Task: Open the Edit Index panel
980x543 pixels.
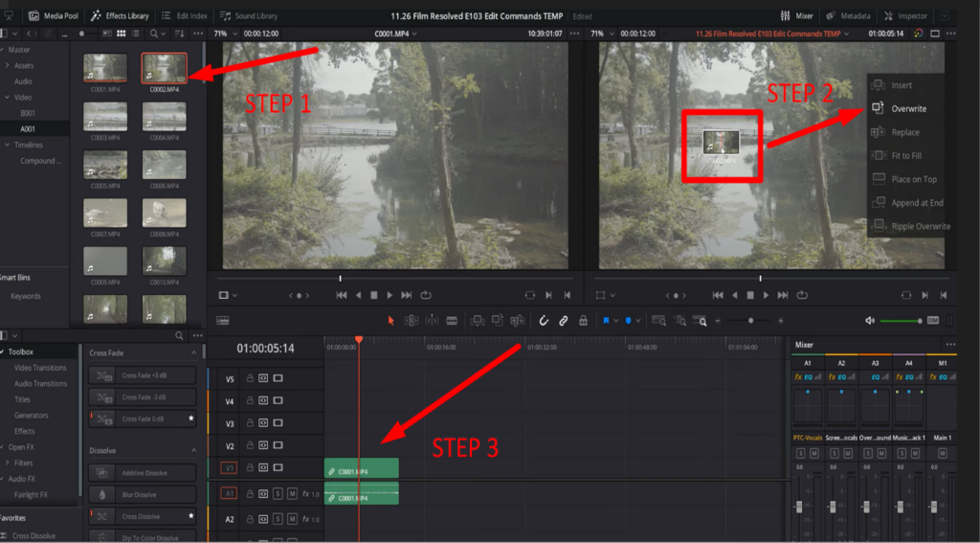Action: click(185, 15)
